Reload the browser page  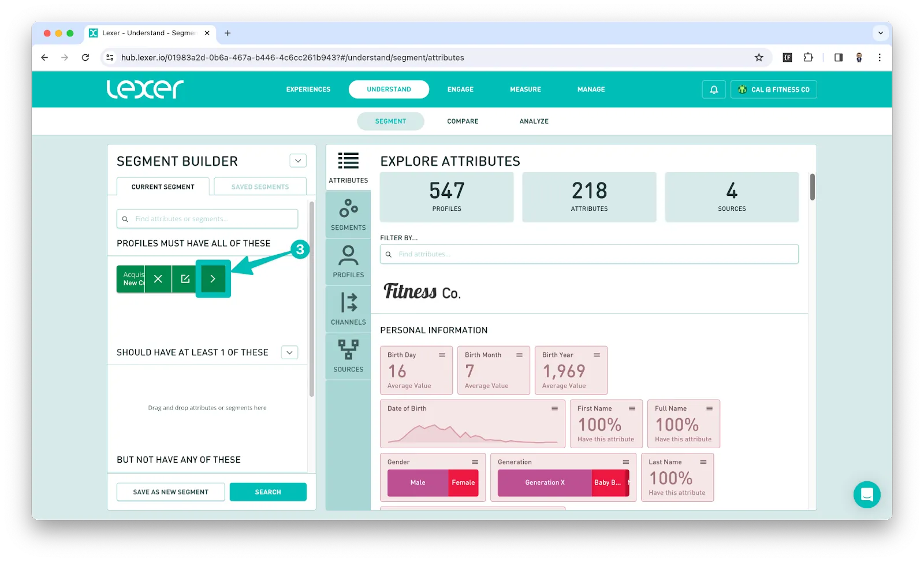tap(85, 57)
